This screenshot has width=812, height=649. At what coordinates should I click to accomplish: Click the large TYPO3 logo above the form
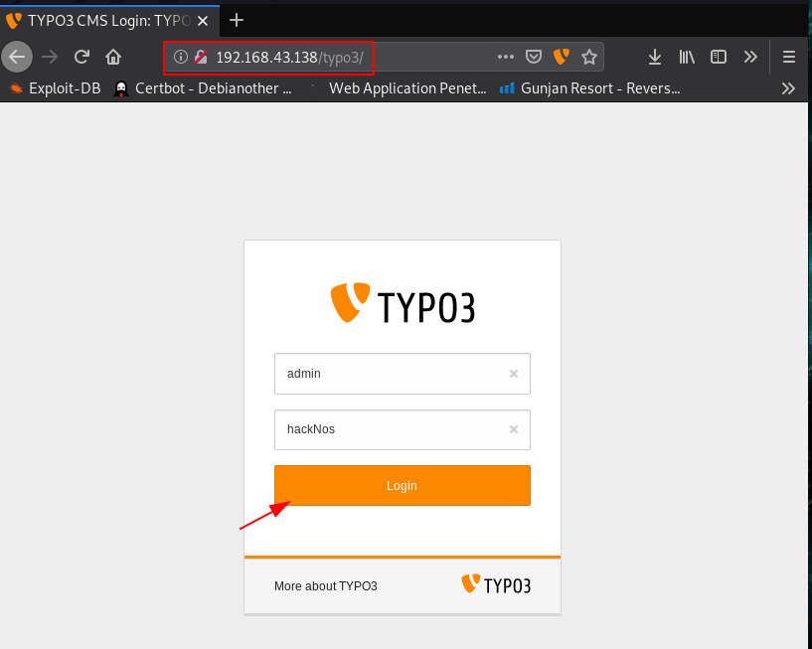coord(402,303)
